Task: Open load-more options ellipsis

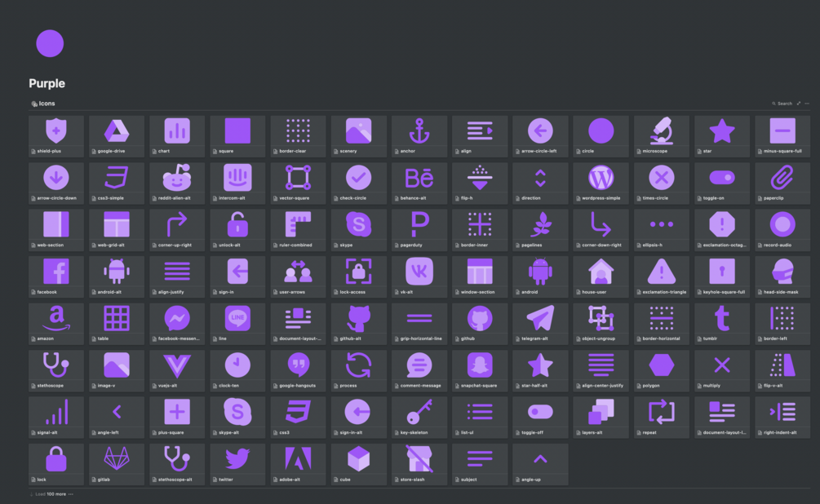Action: [x=71, y=494]
